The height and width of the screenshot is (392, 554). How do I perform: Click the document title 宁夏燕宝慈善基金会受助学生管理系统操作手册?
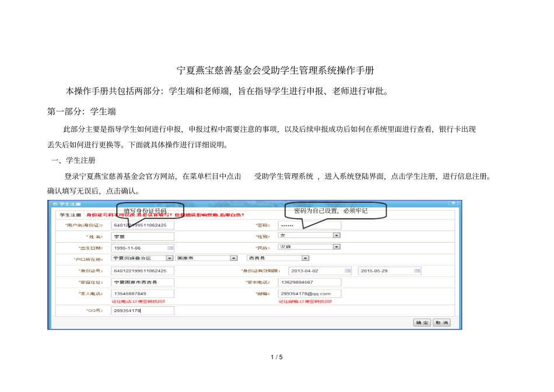point(275,71)
